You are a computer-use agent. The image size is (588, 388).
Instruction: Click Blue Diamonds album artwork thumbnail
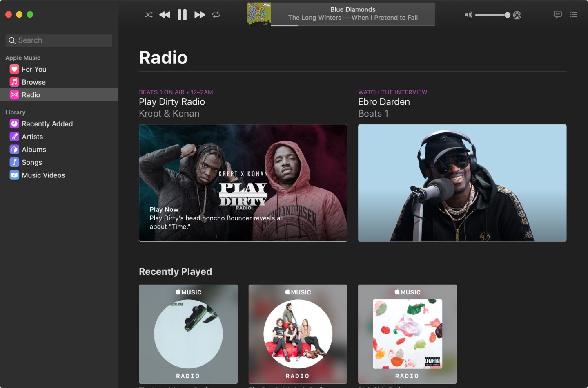click(259, 14)
